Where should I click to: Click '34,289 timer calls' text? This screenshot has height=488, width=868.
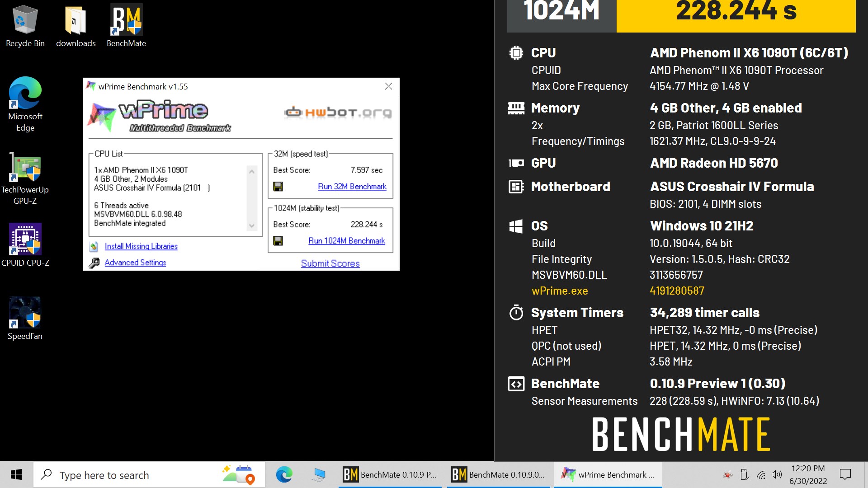pyautogui.click(x=704, y=313)
